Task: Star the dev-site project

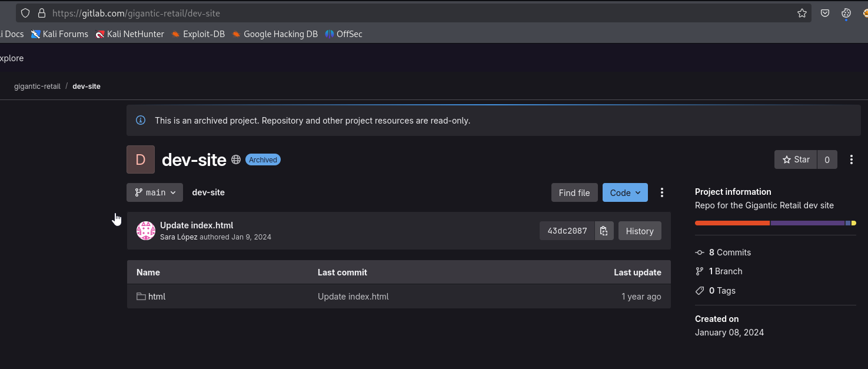Action: pos(796,159)
